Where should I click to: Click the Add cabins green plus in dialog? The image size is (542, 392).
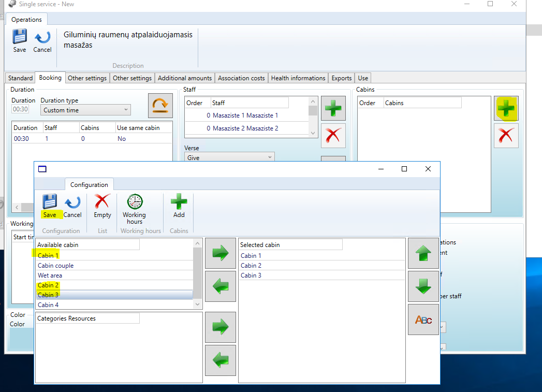179,206
